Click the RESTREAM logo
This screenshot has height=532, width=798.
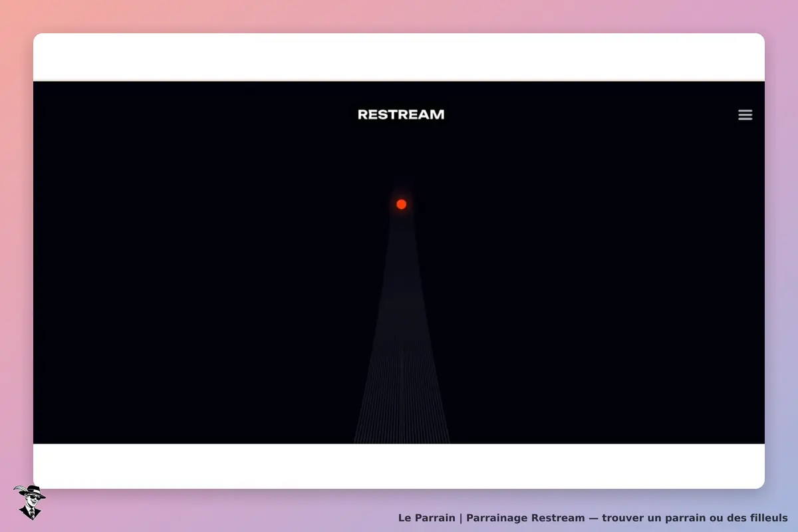pos(401,114)
